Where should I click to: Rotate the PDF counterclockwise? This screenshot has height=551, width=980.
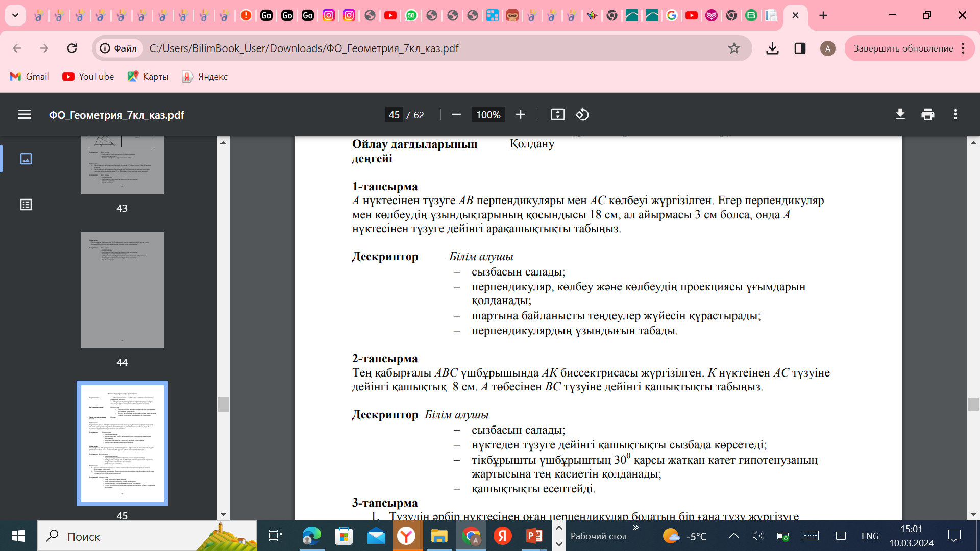coord(582,115)
